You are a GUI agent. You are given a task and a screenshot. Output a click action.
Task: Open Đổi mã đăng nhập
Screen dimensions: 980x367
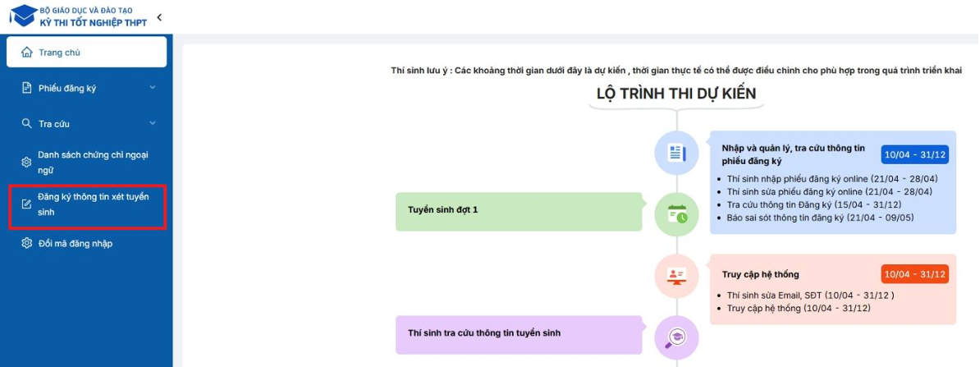(75, 244)
